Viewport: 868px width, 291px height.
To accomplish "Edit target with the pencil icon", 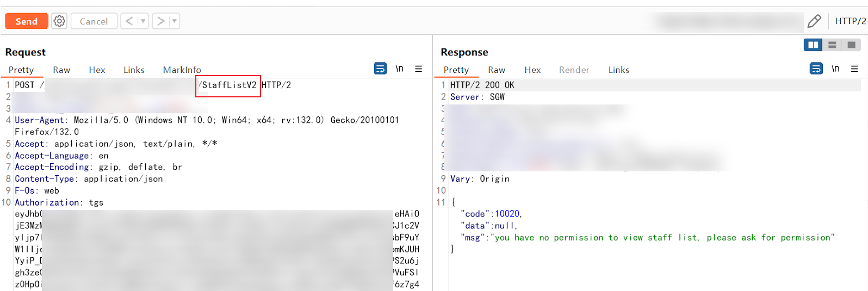I will pos(814,21).
